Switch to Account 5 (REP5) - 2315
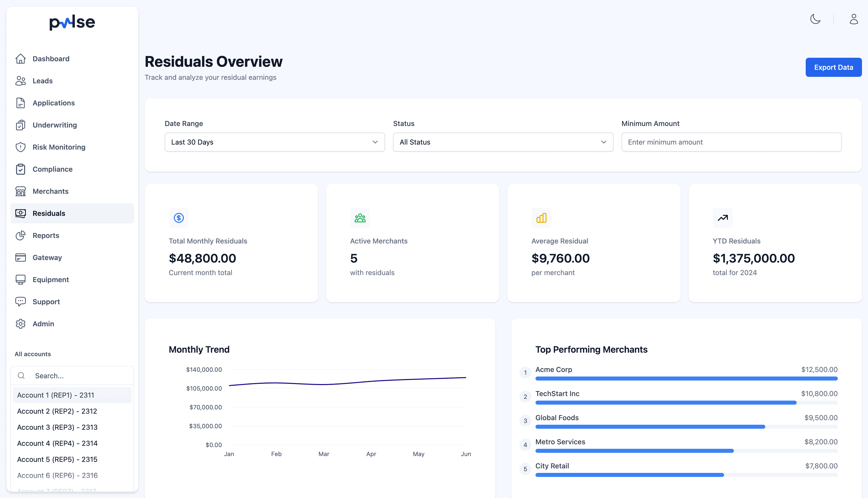Image resolution: width=868 pixels, height=498 pixels. 57,459
